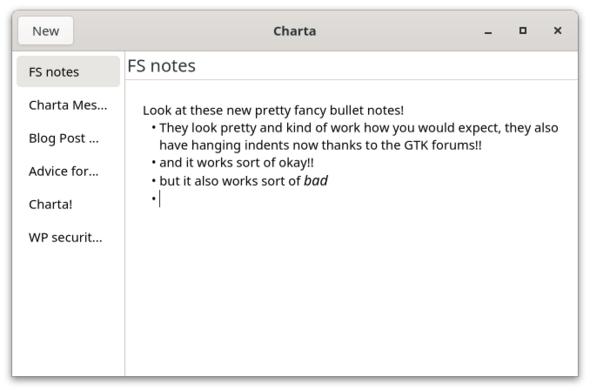Viewport: 590px width, 391px height.
Task: Select the Advice for... note
Action: point(68,171)
